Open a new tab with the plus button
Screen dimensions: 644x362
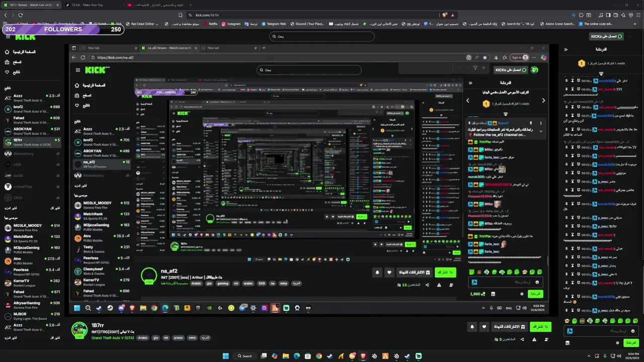tap(190, 5)
